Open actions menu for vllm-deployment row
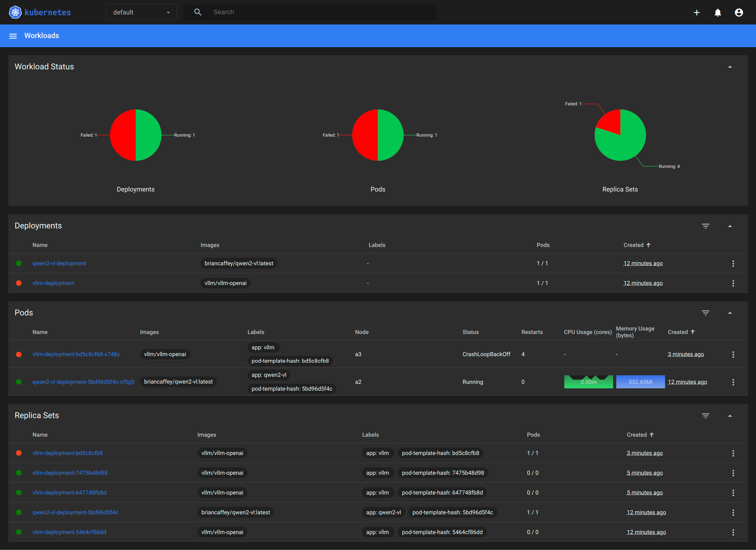Image resolution: width=756 pixels, height=550 pixels. [x=733, y=283]
